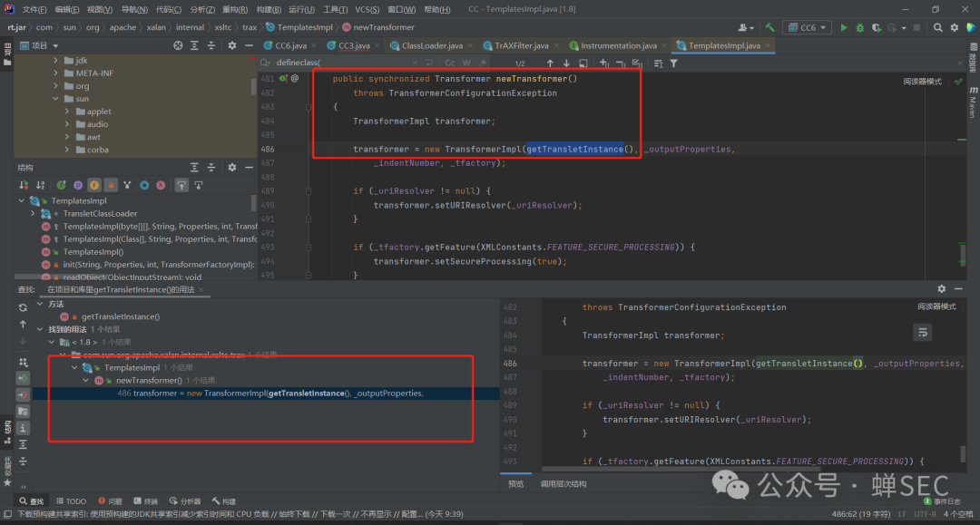Jump to next search occurrence down arrow
The image size is (980, 525).
[567, 63]
